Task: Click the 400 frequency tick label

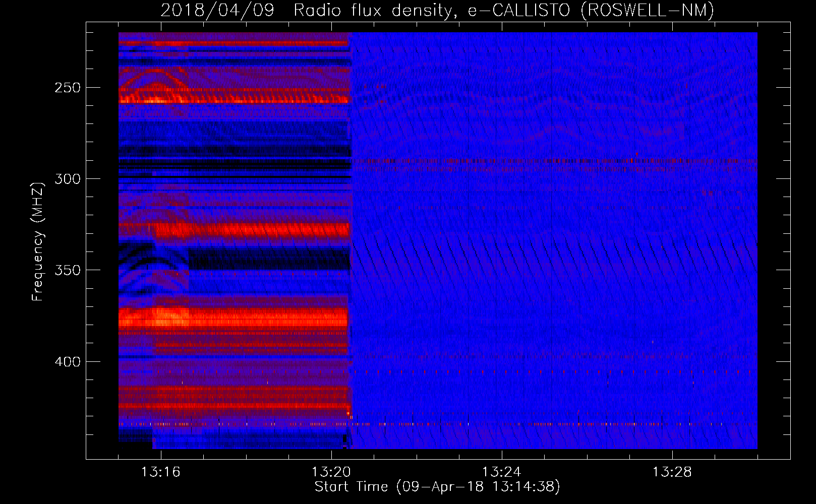Action: 68,362
